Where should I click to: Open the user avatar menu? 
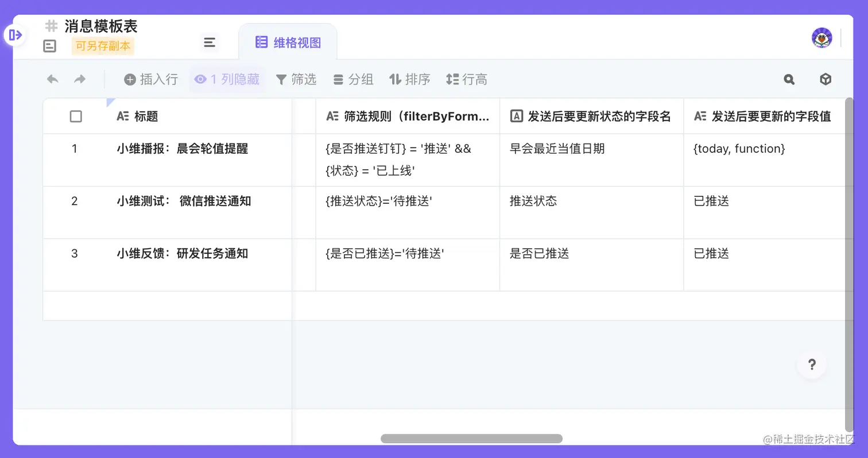[822, 38]
